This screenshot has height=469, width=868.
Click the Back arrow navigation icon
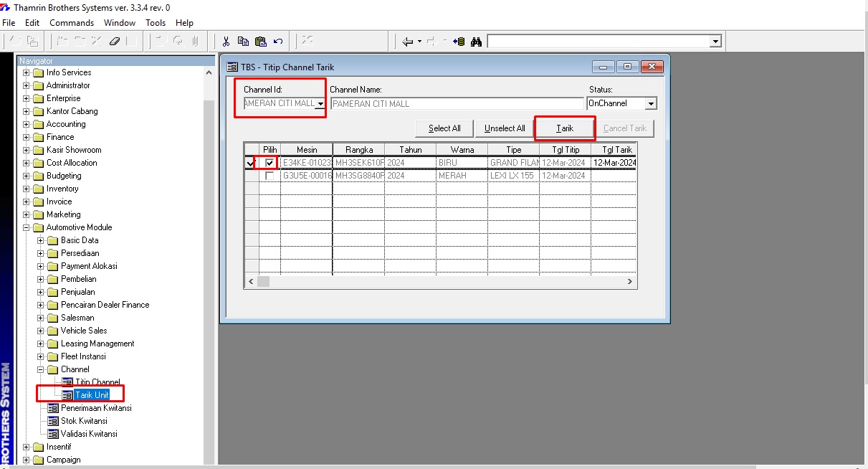407,42
